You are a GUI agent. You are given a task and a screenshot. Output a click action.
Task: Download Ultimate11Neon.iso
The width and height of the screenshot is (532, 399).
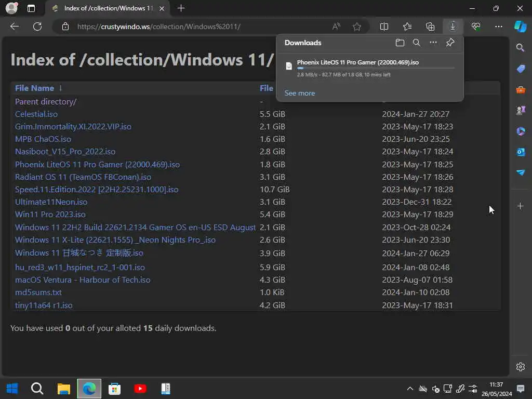[x=51, y=202]
